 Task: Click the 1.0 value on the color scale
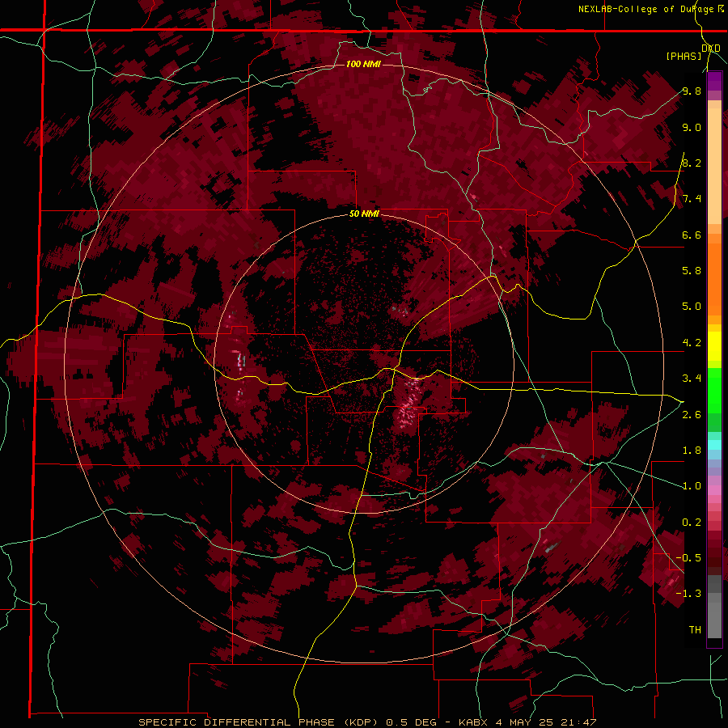692,486
